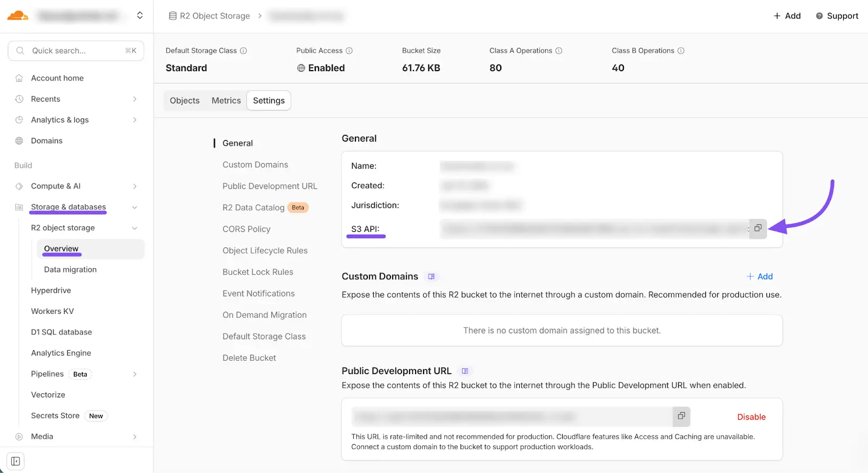Show info tooltip for Class A Operations
Viewport: 868px width, 473px height.
[x=559, y=51]
